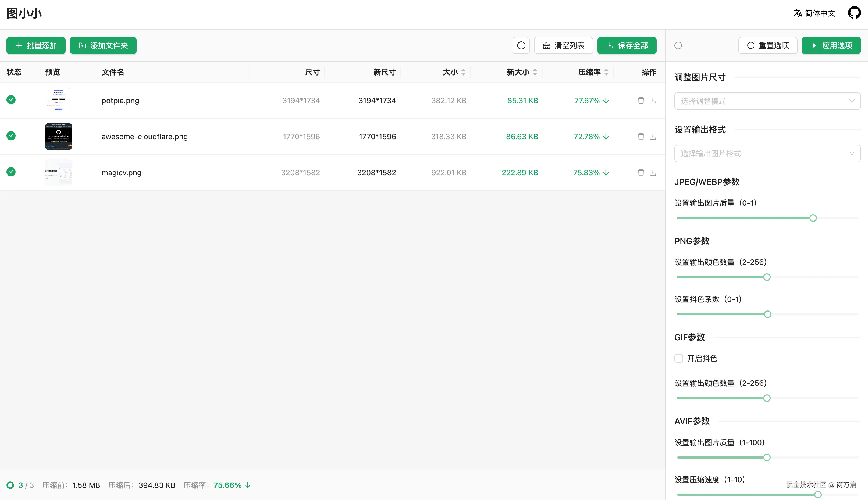Click the awesome-cloudflare.png preview thumbnail

tap(58, 136)
